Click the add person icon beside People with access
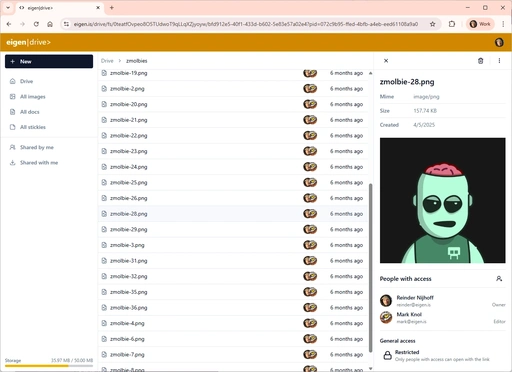This screenshot has height=372, width=512. click(499, 279)
